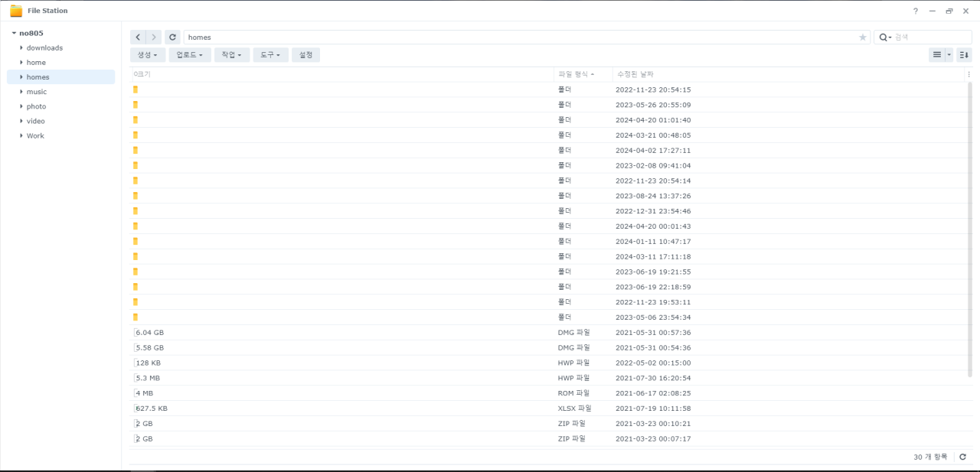Open the 작업 action menu
Image resolution: width=980 pixels, height=472 pixels.
click(x=231, y=55)
